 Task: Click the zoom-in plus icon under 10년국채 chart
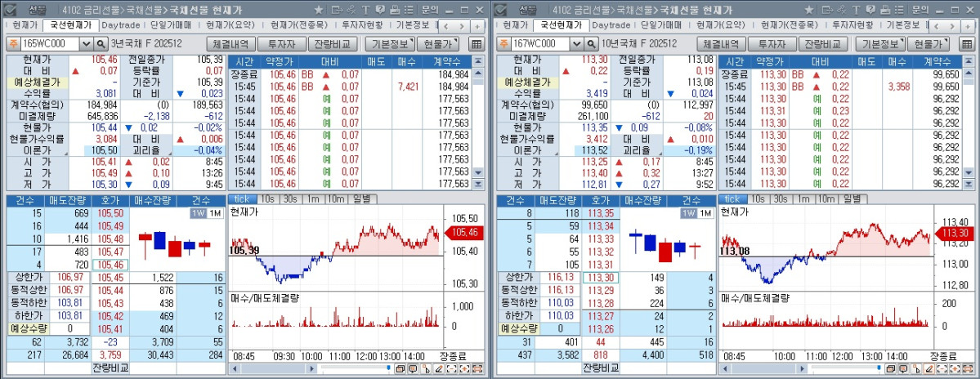click(x=955, y=368)
